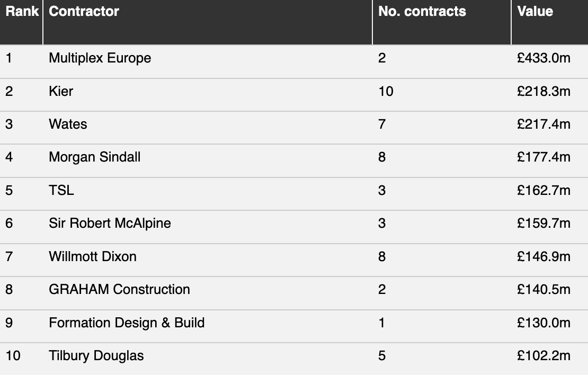Select the Morgan Sindall row name

point(94,157)
